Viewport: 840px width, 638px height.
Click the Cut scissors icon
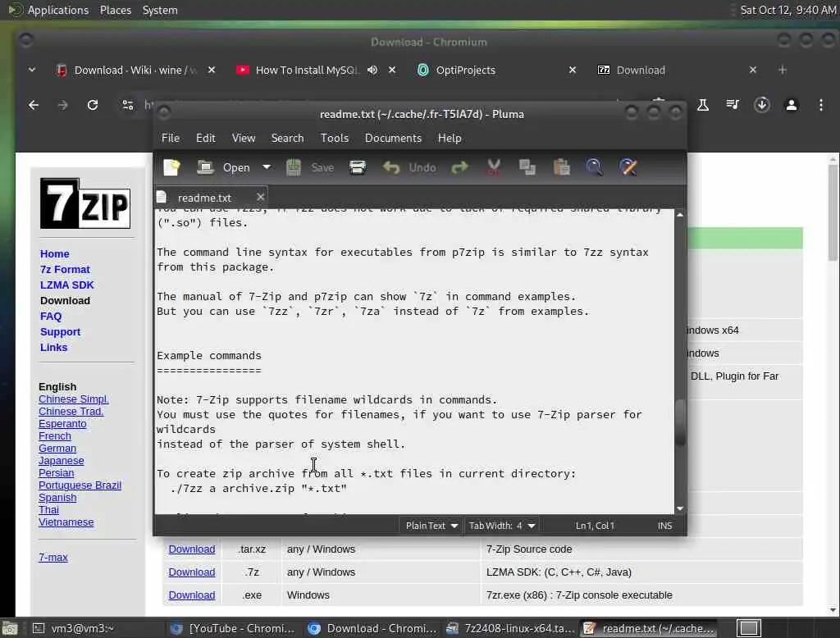coord(493,167)
